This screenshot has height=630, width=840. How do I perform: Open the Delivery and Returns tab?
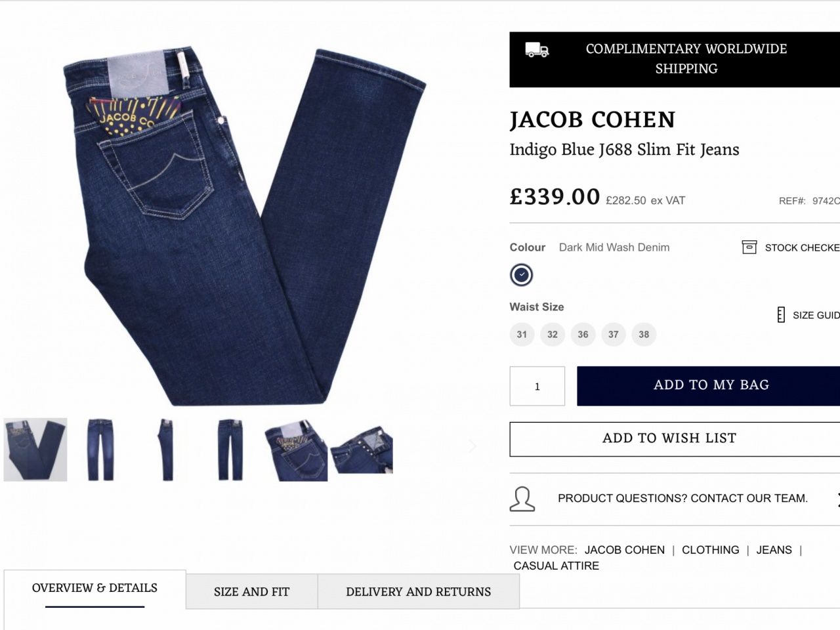tap(419, 592)
